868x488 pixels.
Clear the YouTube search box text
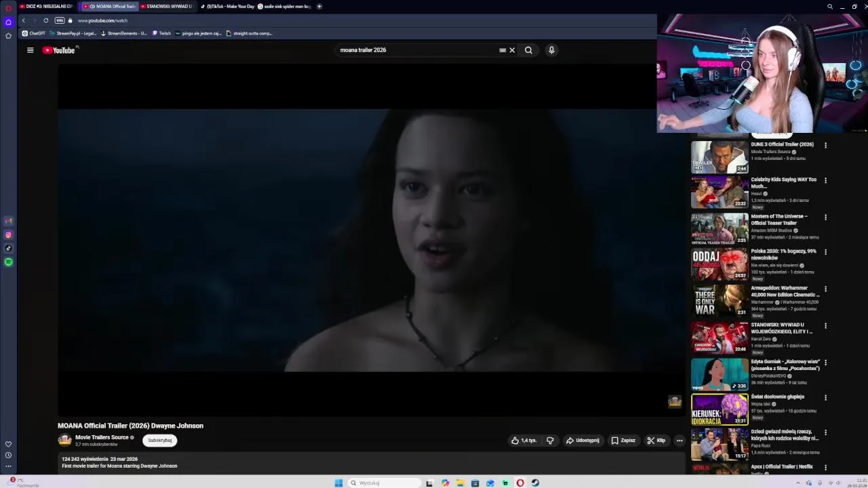[512, 50]
